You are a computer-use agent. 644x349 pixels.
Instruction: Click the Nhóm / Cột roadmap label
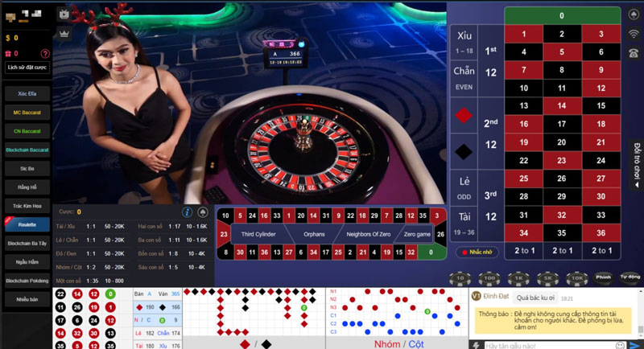(x=398, y=343)
